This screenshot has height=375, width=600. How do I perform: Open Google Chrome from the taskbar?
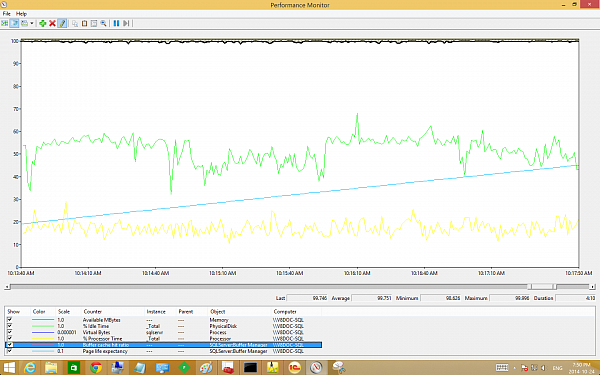96,368
